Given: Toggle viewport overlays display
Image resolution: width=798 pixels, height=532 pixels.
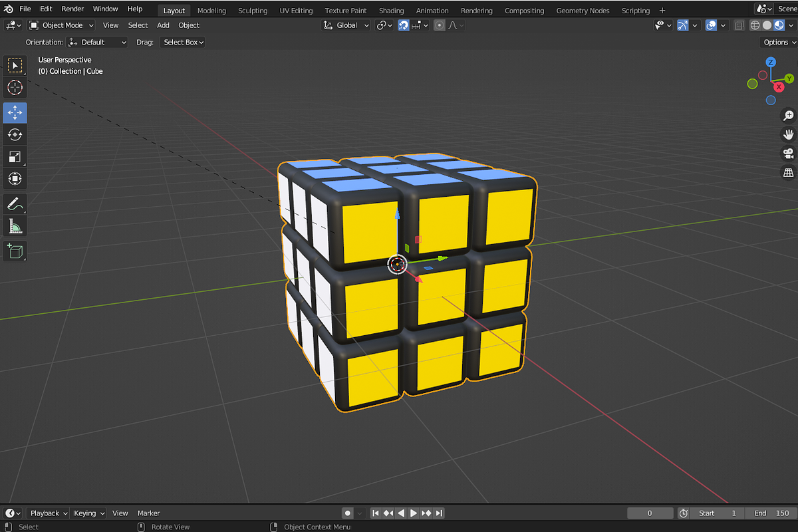Looking at the screenshot, I should click(711, 25).
